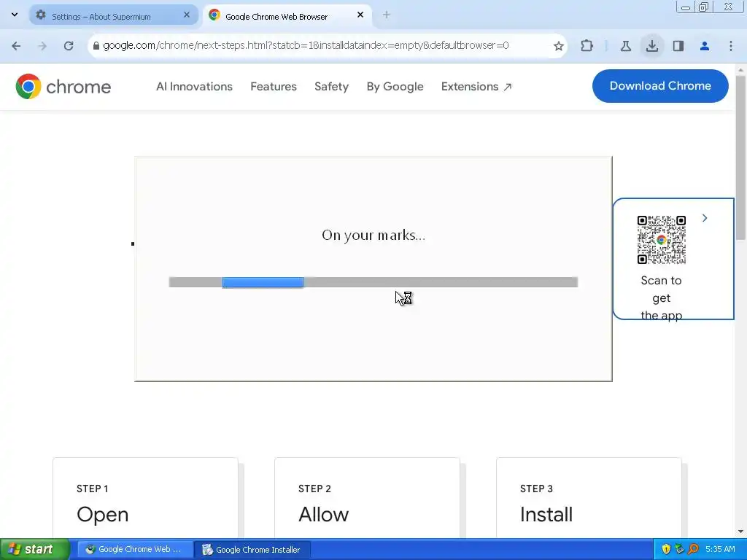Click the Windows Start button

click(x=35, y=550)
